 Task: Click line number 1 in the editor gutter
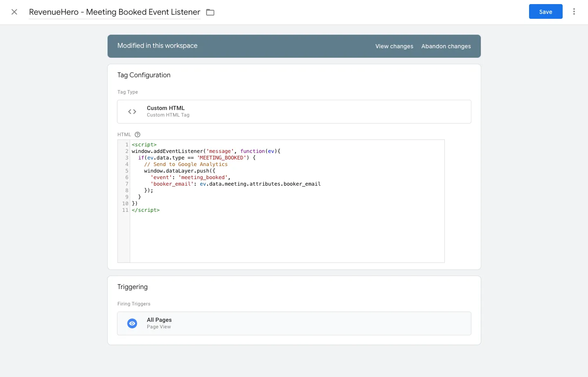click(x=127, y=145)
